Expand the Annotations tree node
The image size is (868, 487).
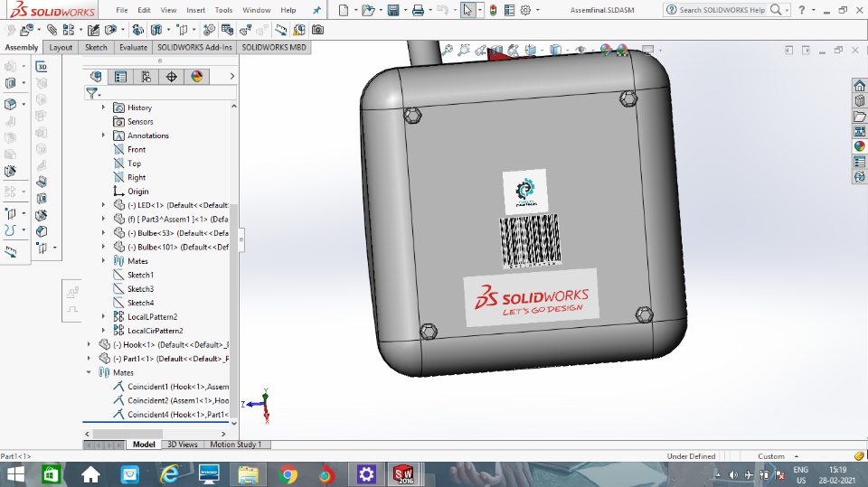[103, 135]
